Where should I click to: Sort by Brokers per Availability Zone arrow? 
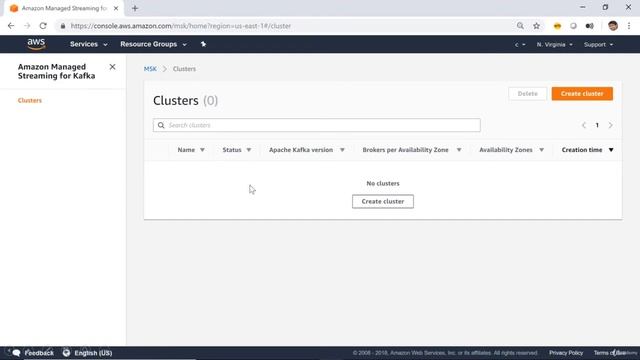point(459,150)
